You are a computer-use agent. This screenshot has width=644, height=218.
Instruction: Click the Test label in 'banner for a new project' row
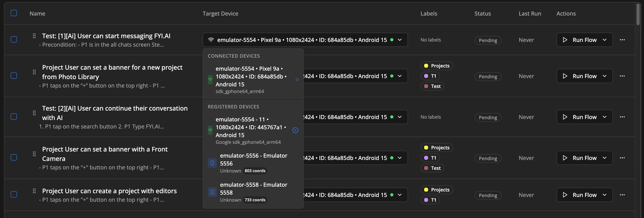pyautogui.click(x=432, y=86)
